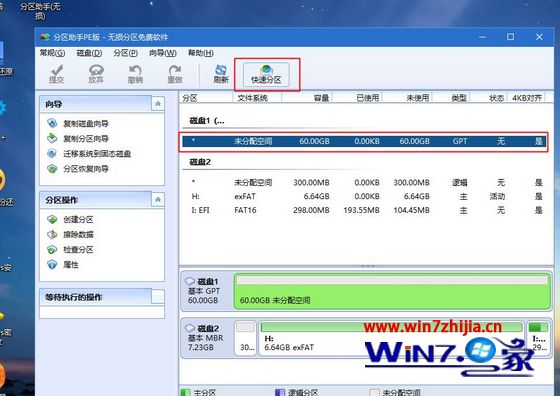The width and height of the screenshot is (560, 396).
Task: Sort by the 容量 column header
Action: coord(307,97)
